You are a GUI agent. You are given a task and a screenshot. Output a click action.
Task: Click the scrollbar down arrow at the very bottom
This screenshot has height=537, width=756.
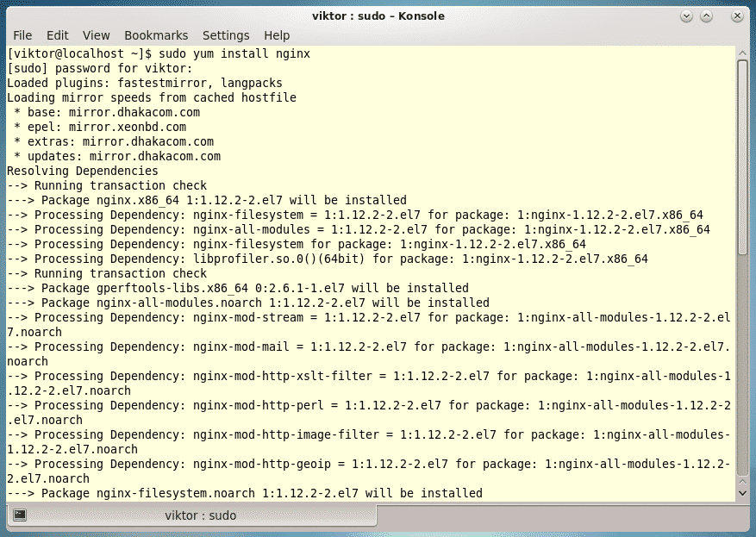point(742,494)
